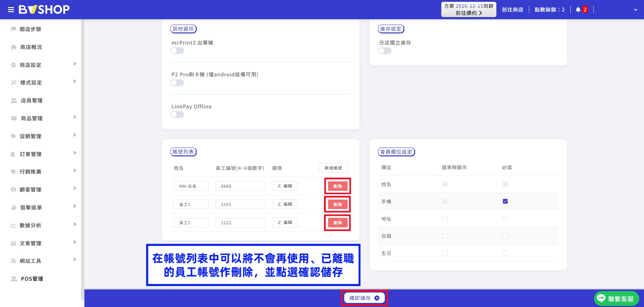The image size is (644, 307).
Task: Expand the 狙擊追單 submenu arrow
Action: [x=75, y=206]
